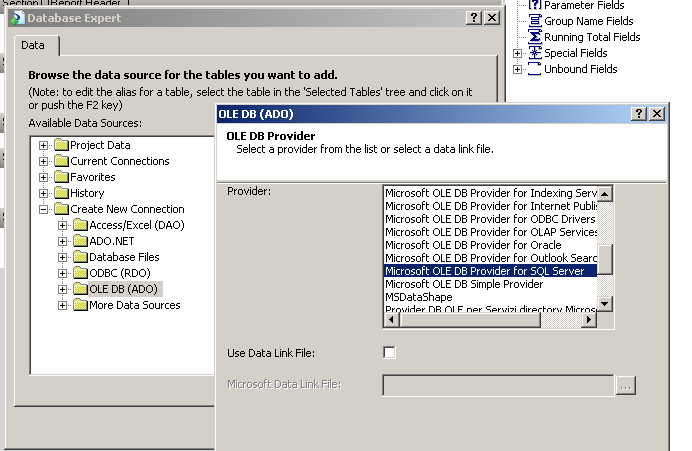
Task: Click the Unbound Fields bracket icon
Action: click(535, 69)
